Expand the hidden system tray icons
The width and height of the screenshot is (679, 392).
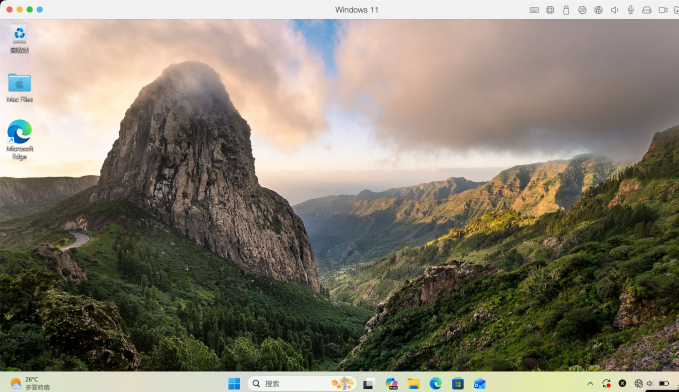click(590, 383)
